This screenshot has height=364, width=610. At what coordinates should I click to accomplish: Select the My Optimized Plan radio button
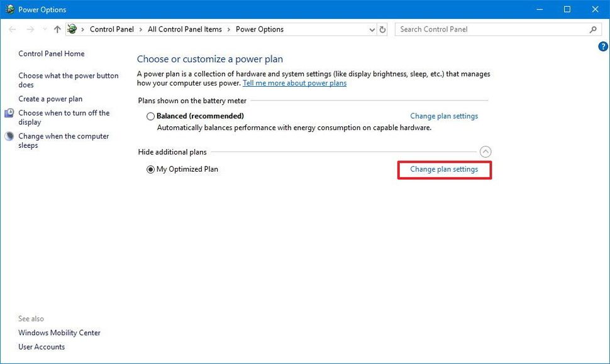point(150,168)
